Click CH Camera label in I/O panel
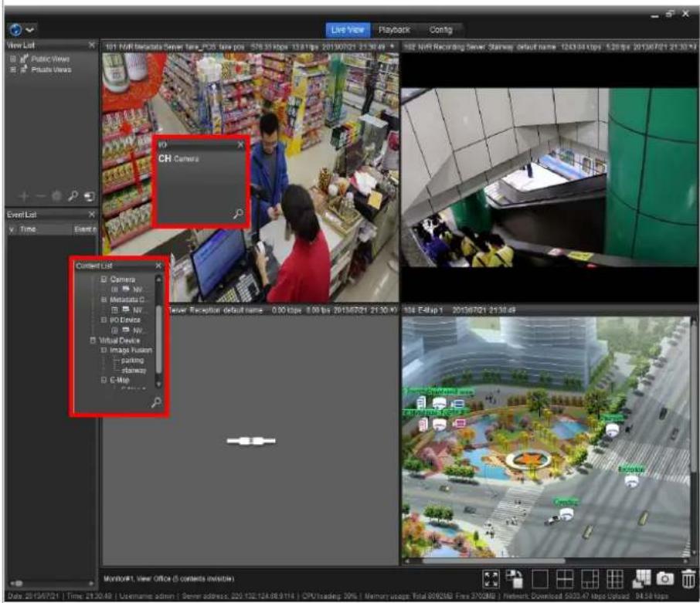Viewport: 700px width, 603px height. click(178, 159)
